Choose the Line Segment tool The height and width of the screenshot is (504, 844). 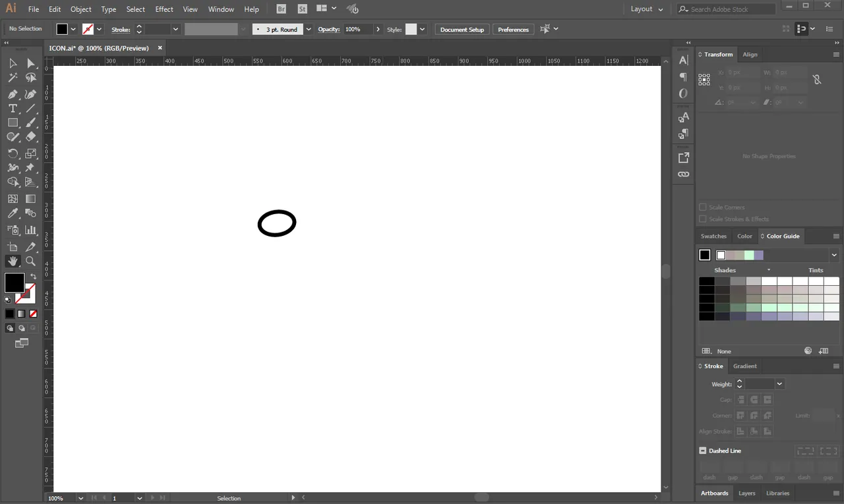click(30, 109)
